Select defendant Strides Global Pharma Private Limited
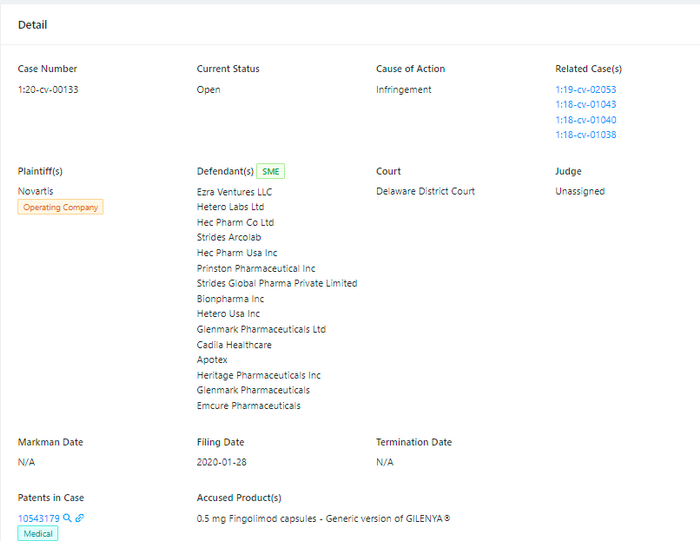 pyautogui.click(x=277, y=283)
